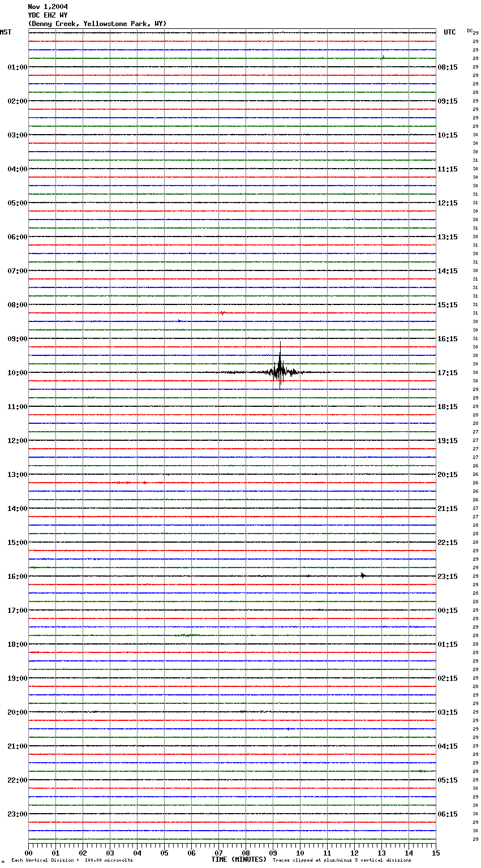Click the "MST" time zone label

point(6,32)
